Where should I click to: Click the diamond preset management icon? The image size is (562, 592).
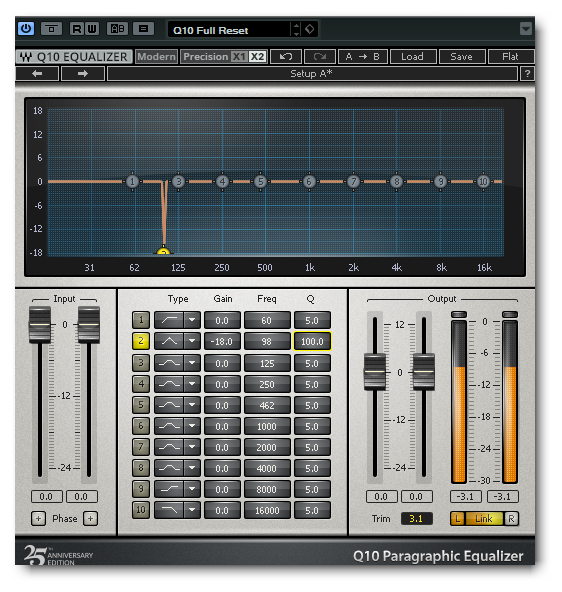tap(309, 29)
